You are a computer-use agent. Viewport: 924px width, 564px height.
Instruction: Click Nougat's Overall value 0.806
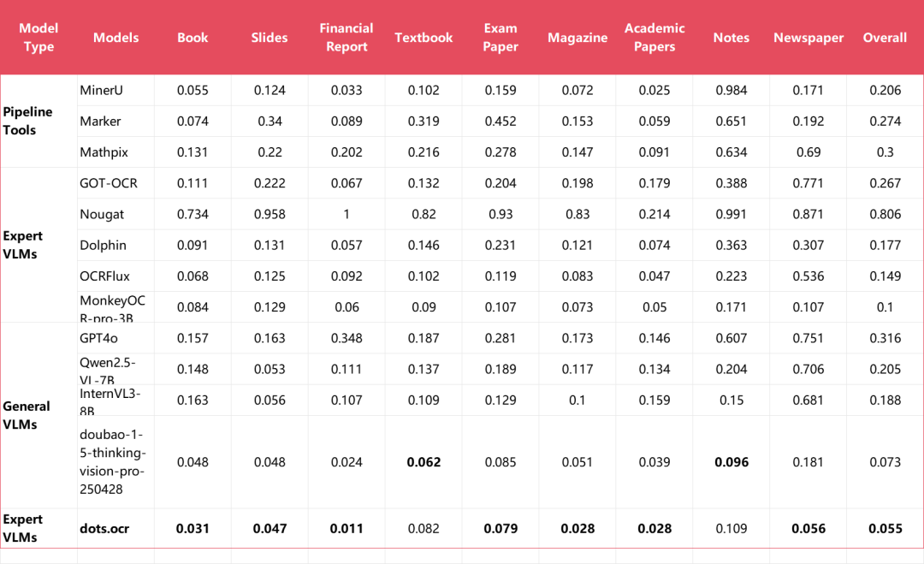(885, 214)
